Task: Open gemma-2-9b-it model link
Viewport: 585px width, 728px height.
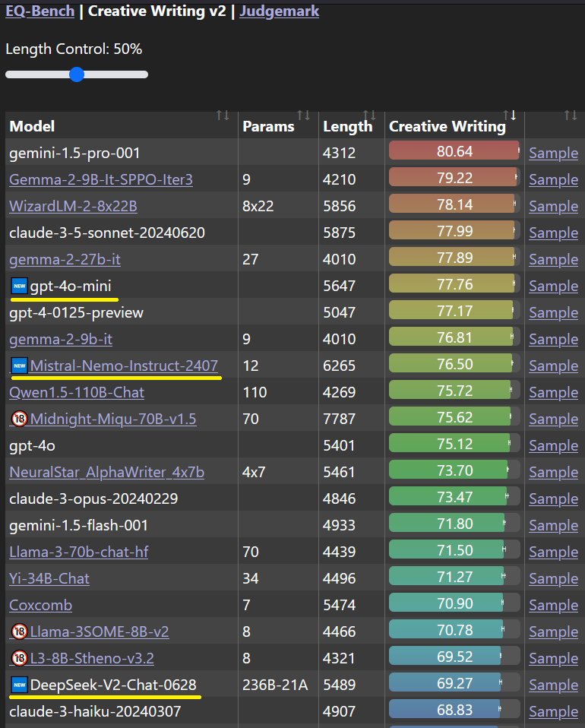Action: tap(60, 339)
